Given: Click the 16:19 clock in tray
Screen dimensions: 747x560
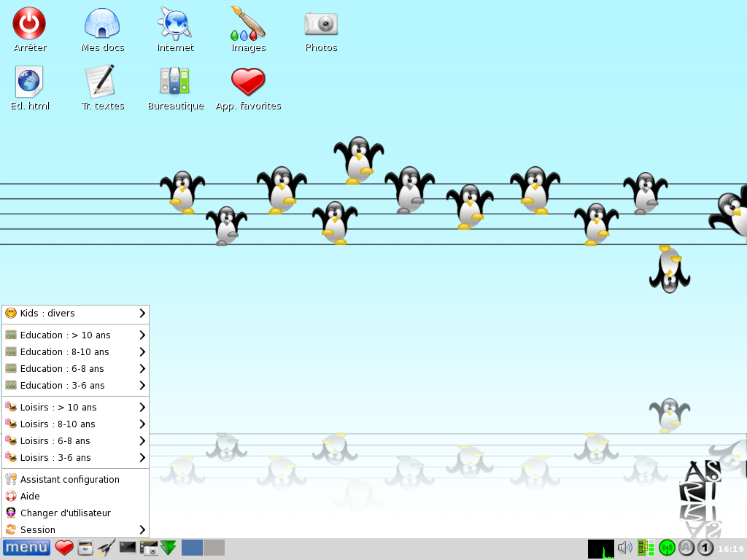Looking at the screenshot, I should 731,549.
